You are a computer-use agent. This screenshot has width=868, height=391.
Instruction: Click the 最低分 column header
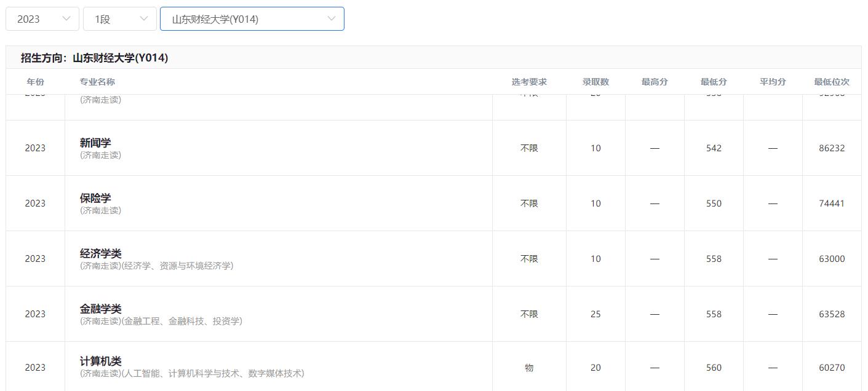pyautogui.click(x=714, y=82)
